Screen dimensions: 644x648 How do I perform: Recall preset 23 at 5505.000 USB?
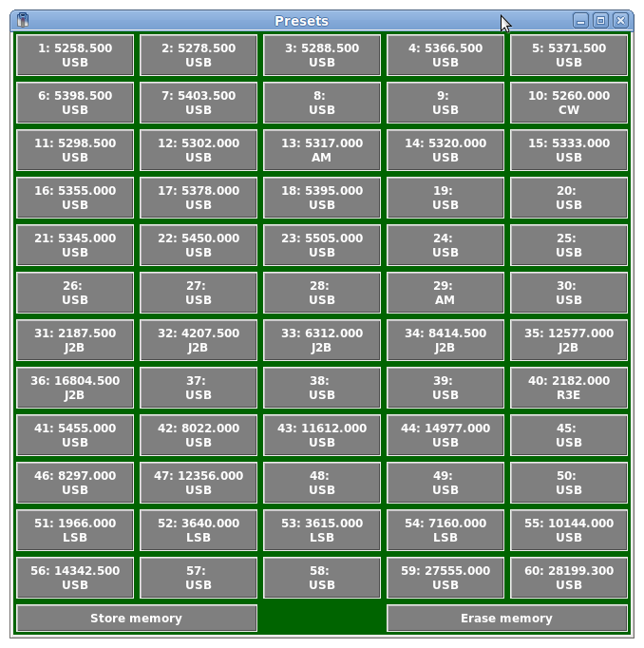pos(322,245)
